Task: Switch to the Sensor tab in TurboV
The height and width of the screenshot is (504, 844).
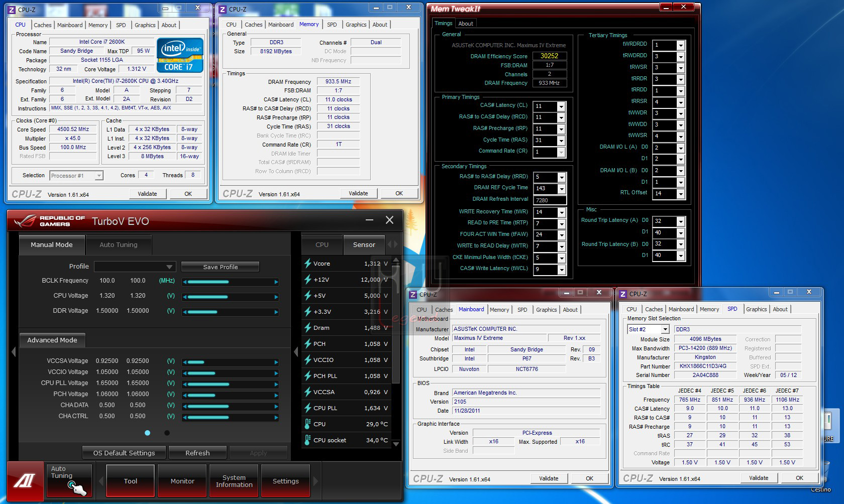Action: pyautogui.click(x=364, y=244)
